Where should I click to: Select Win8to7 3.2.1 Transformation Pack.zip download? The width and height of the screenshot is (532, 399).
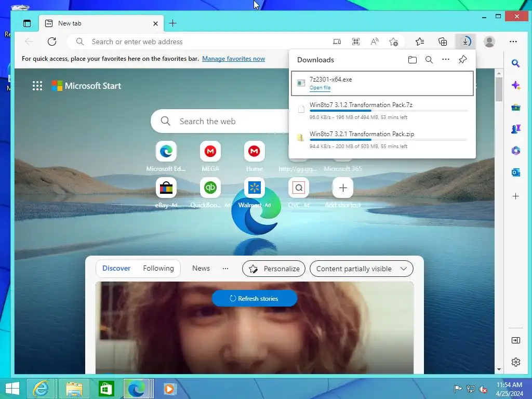click(382, 140)
